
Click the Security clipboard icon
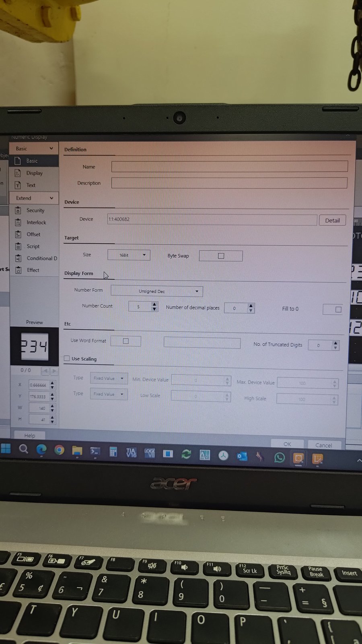click(x=18, y=210)
